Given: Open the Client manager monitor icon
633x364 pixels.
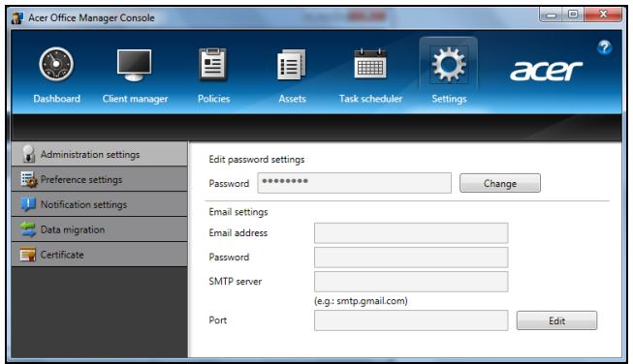Looking at the screenshot, I should (x=135, y=65).
